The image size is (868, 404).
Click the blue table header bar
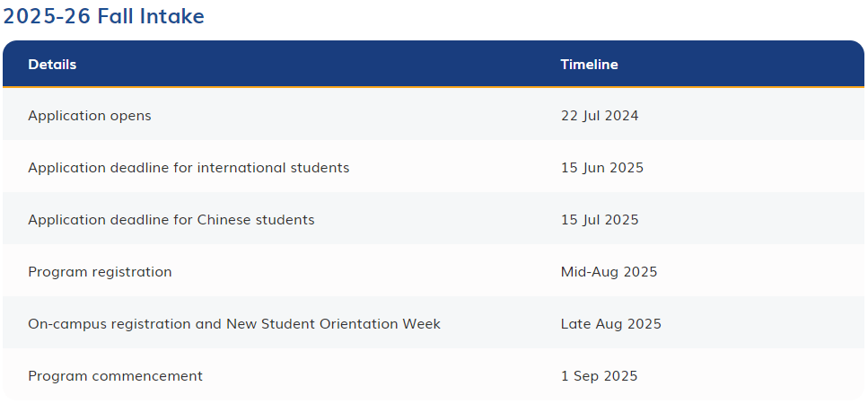click(x=434, y=64)
